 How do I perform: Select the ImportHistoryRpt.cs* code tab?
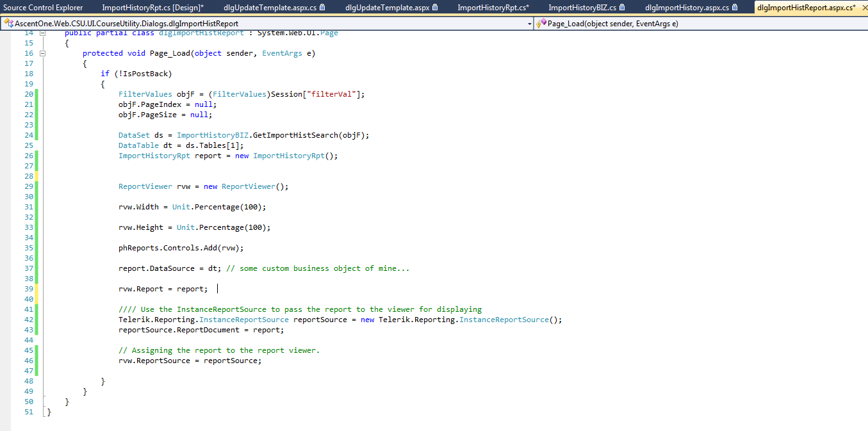[493, 8]
